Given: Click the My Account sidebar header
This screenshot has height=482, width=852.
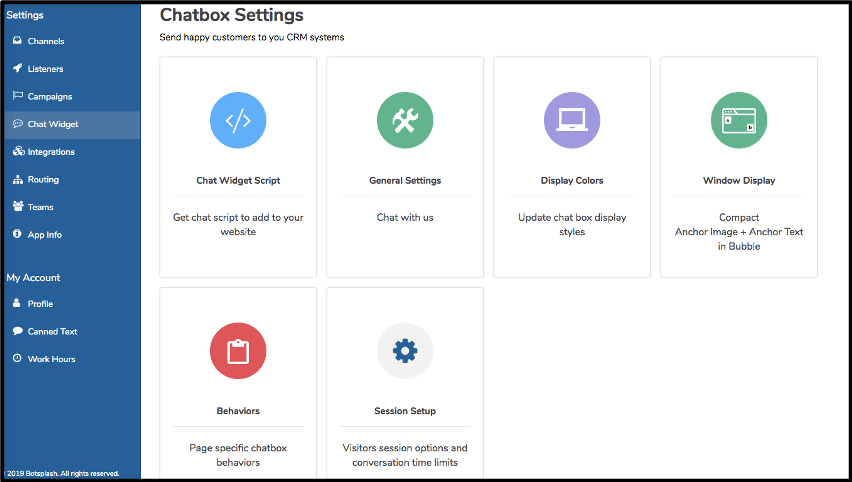Looking at the screenshot, I should tap(33, 278).
